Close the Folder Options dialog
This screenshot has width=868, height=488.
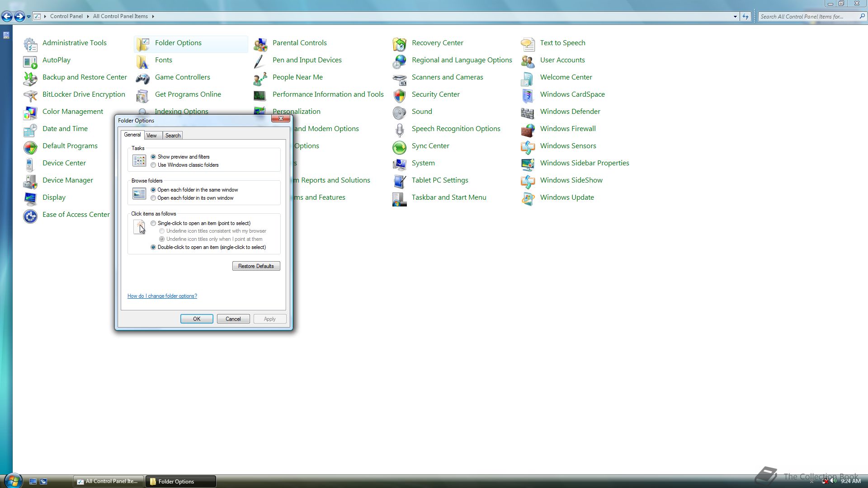[x=281, y=118]
